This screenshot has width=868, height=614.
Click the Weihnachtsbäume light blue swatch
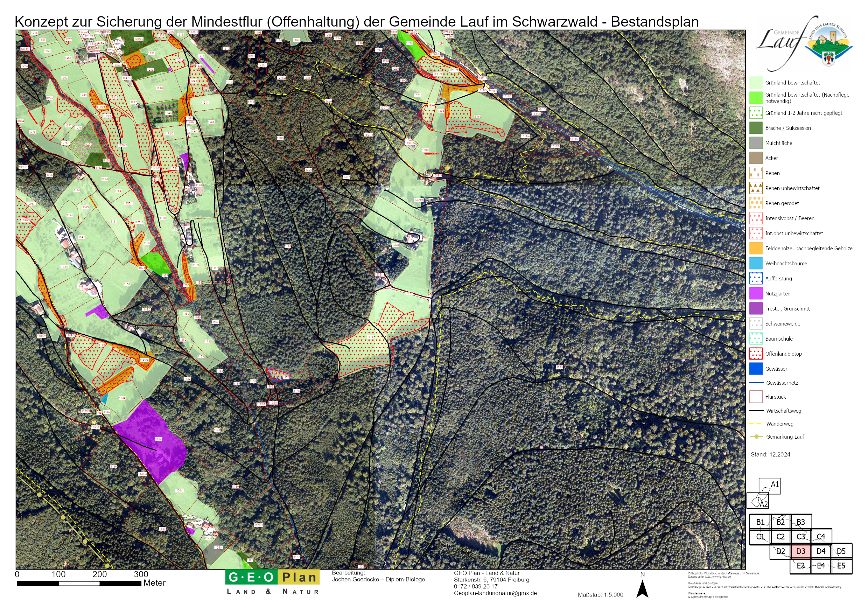tap(756, 264)
